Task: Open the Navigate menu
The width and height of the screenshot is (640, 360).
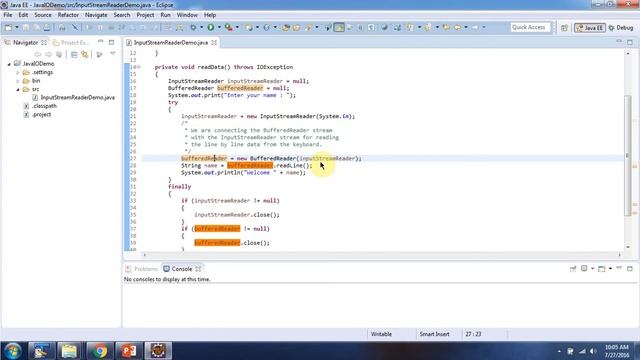Action: pyautogui.click(x=96, y=15)
